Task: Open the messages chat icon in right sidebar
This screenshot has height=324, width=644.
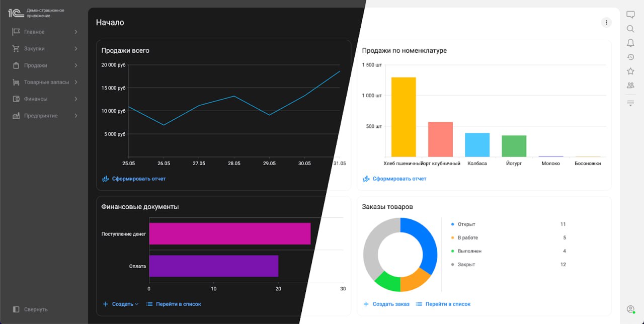Action: pos(630,15)
